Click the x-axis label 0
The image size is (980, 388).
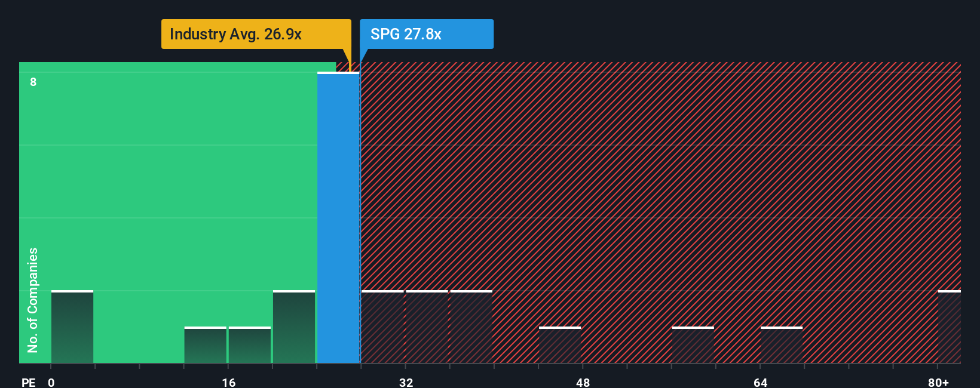click(x=51, y=382)
